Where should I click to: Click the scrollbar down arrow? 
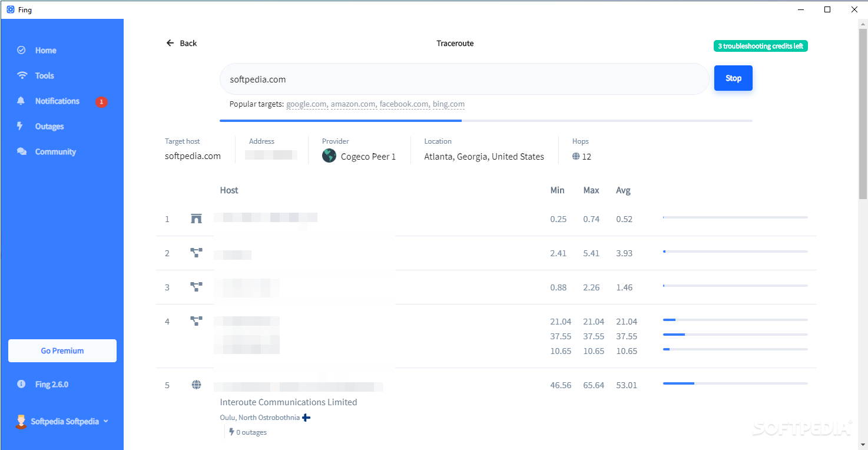coord(863,445)
